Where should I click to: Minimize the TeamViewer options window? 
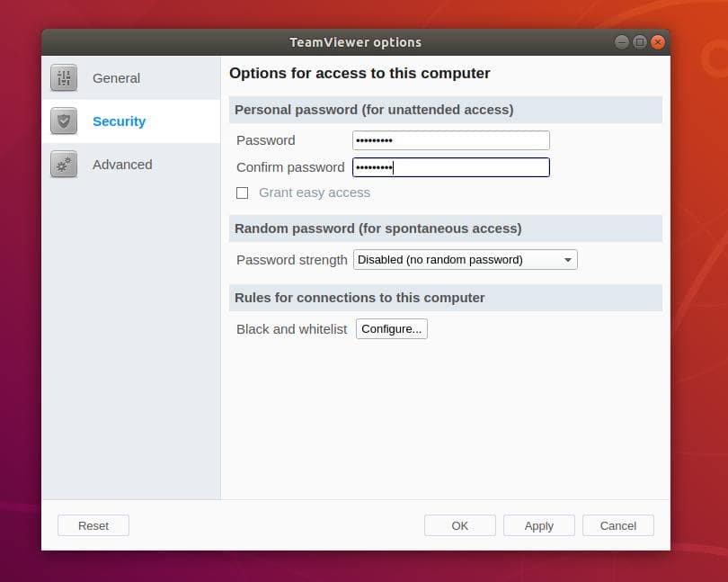pos(622,42)
